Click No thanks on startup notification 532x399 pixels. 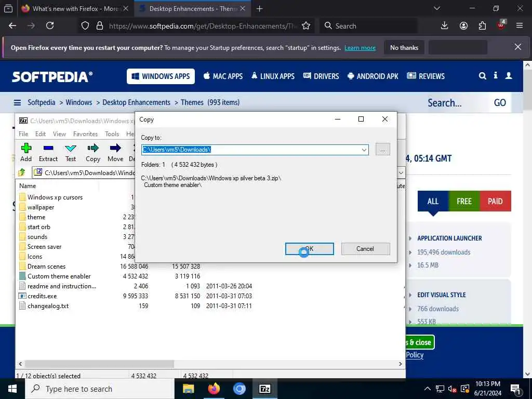point(404,48)
